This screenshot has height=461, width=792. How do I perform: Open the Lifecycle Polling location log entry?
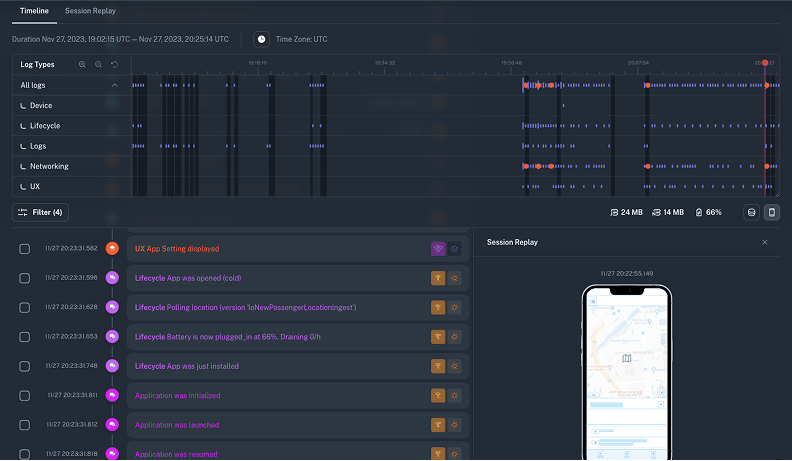298,307
